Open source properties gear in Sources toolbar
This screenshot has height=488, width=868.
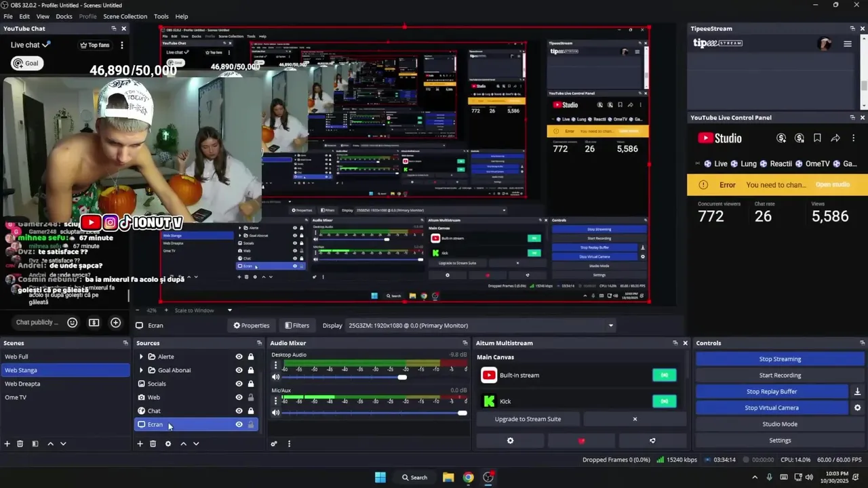[168, 444]
